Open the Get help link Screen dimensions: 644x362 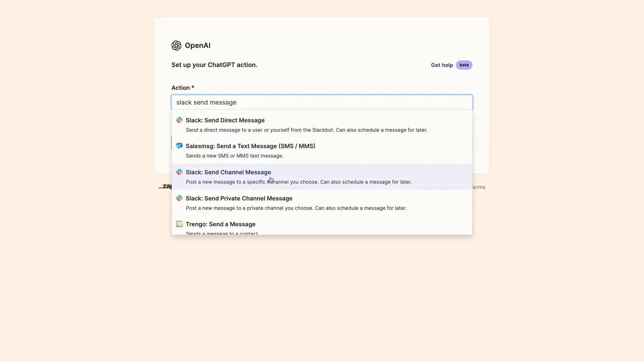coord(441,65)
